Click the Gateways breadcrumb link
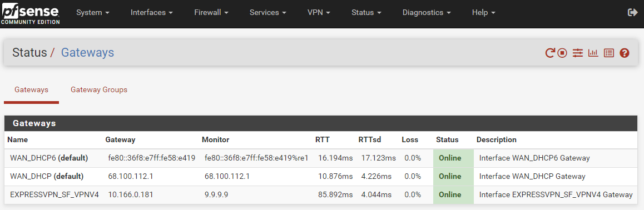Screen dimensions: 644x210 (87, 52)
